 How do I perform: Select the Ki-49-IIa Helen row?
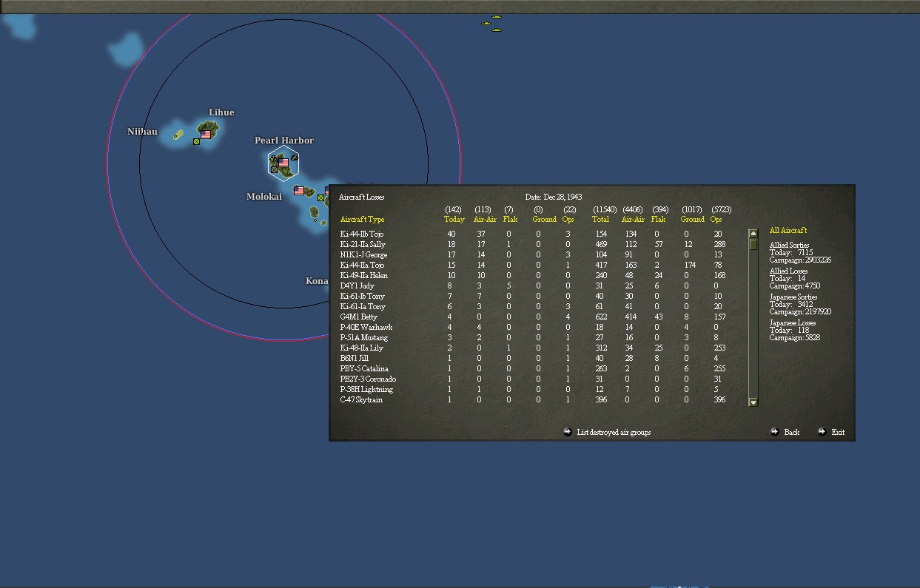click(533, 276)
